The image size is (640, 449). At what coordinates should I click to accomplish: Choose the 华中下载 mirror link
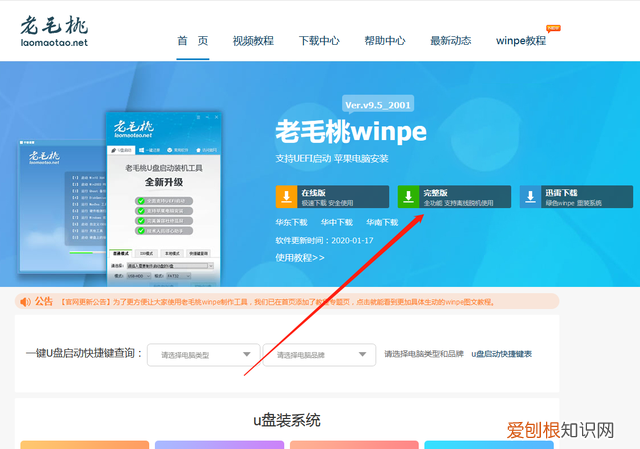(337, 222)
